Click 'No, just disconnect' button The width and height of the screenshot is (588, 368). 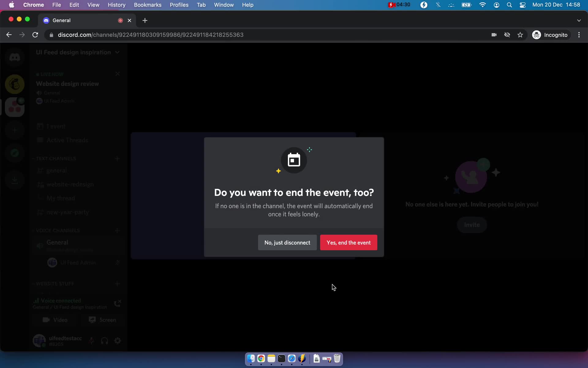point(288,243)
